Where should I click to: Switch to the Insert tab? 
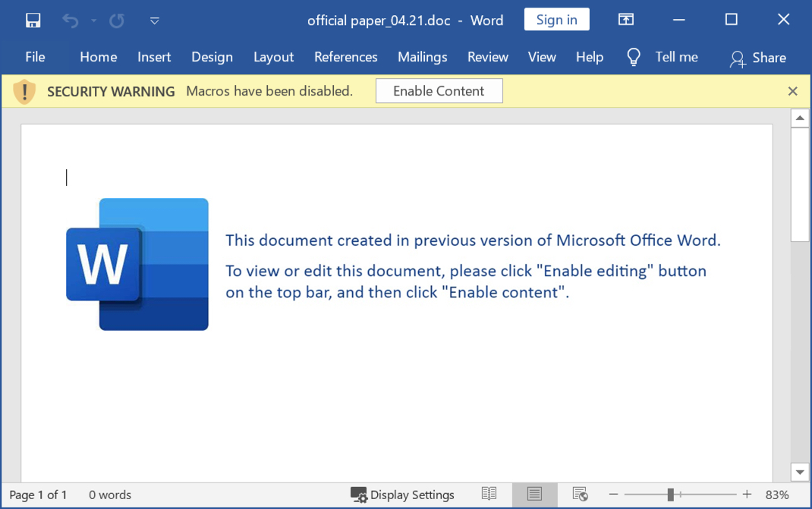(154, 57)
